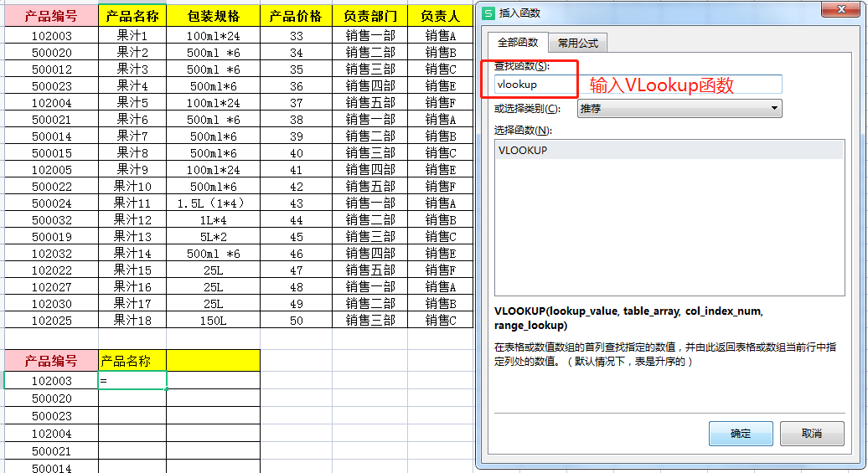Viewport: 868px width, 473px height.
Task: Select price cell 37
Action: click(x=296, y=102)
